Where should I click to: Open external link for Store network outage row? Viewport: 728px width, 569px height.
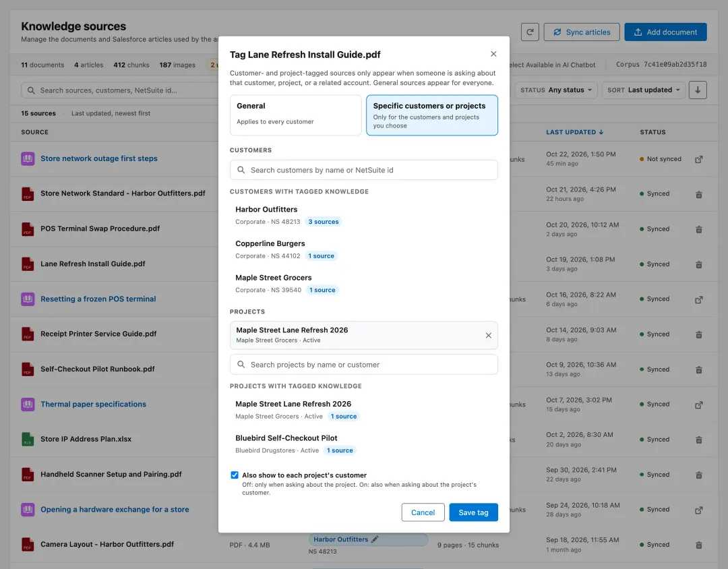(x=698, y=159)
